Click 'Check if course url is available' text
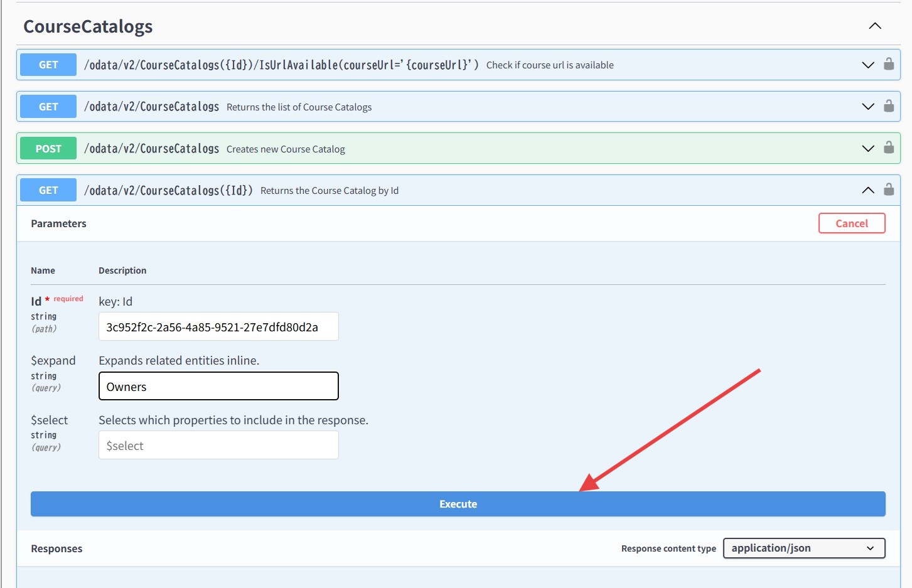Viewport: 912px width, 588px height. 550,65
